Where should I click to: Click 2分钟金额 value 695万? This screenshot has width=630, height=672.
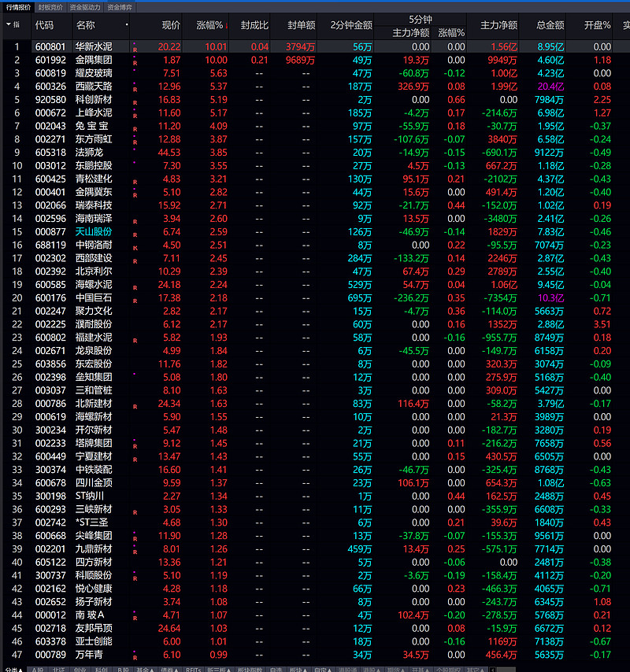click(x=360, y=298)
